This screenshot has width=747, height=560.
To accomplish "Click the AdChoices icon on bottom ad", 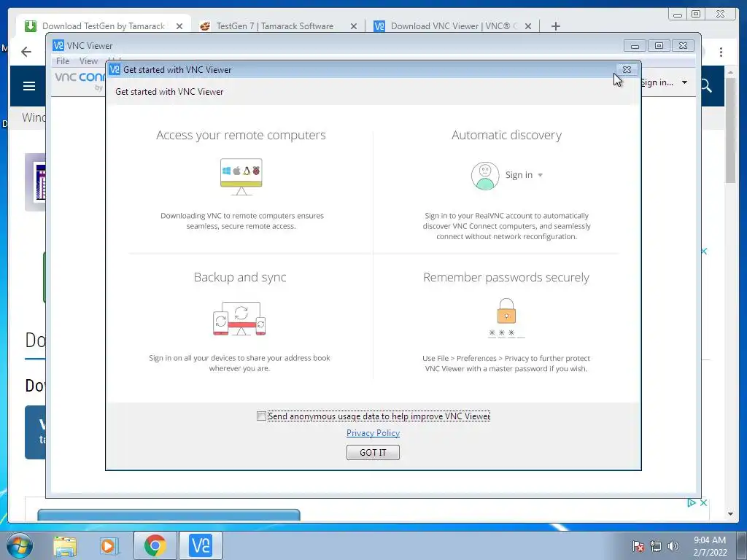I will point(692,502).
